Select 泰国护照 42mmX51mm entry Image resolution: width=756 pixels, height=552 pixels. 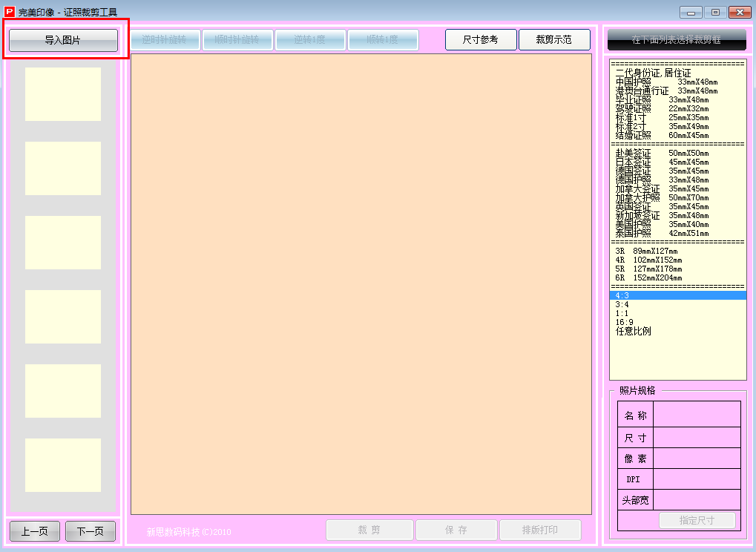pyautogui.click(x=678, y=233)
